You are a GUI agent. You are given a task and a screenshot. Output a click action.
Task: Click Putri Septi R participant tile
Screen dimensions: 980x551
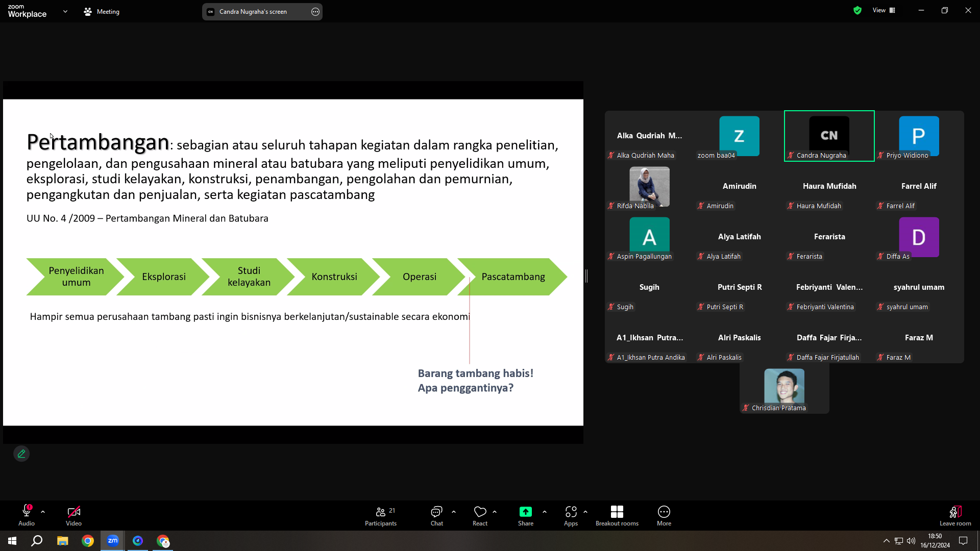[x=739, y=287]
